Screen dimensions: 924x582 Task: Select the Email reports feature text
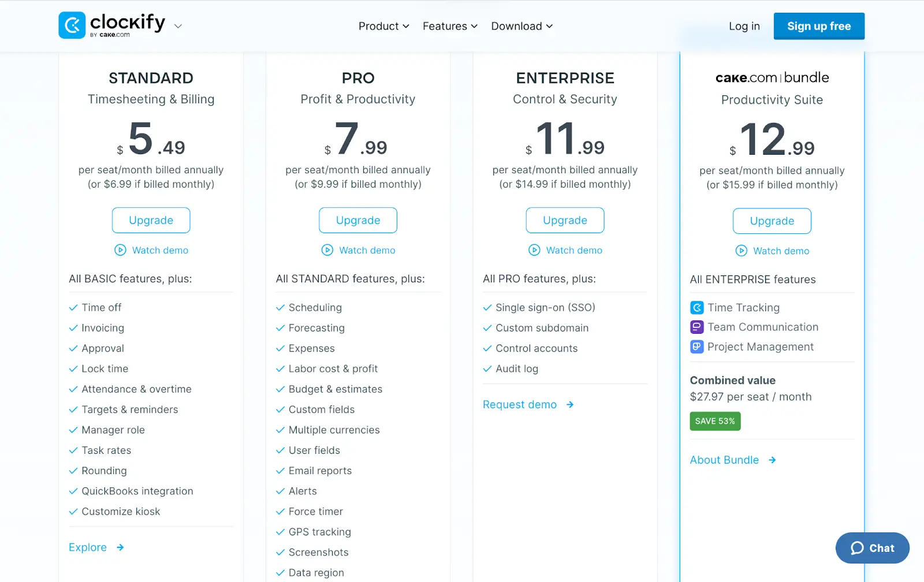[x=320, y=471]
